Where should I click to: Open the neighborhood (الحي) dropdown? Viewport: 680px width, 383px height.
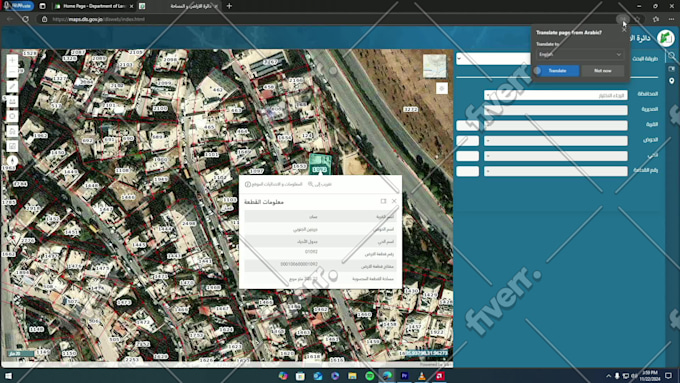tap(556, 156)
